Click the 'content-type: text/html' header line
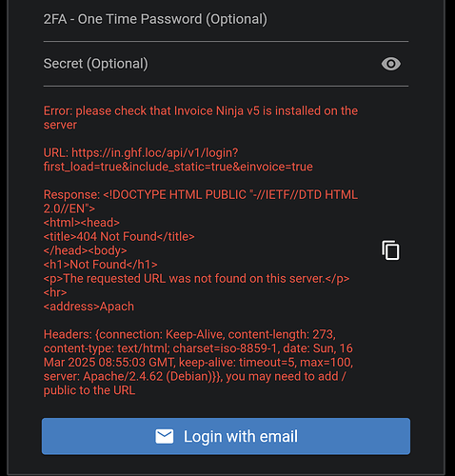This screenshot has height=476, width=455. pyautogui.click(x=198, y=348)
